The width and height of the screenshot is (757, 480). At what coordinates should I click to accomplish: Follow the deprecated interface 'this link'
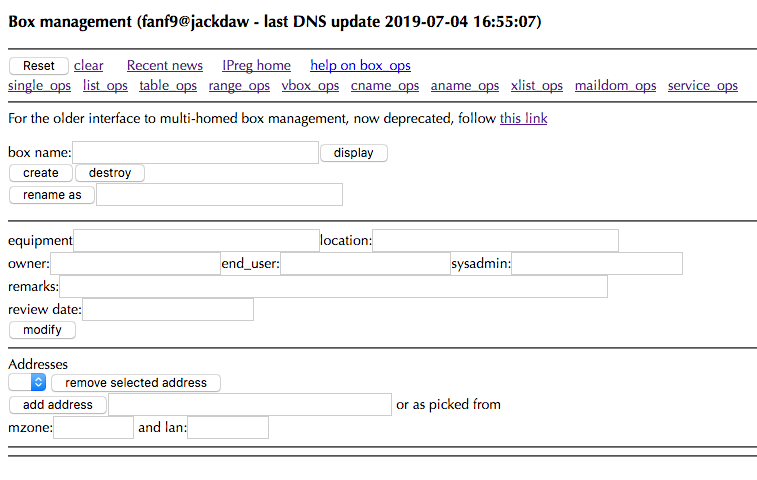coord(524,119)
